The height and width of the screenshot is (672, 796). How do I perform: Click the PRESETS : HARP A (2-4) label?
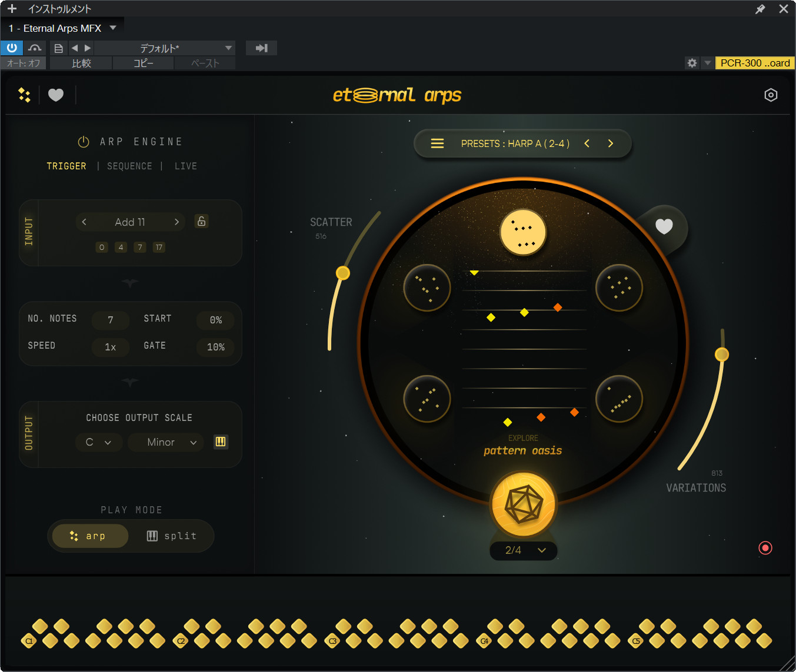pyautogui.click(x=515, y=143)
